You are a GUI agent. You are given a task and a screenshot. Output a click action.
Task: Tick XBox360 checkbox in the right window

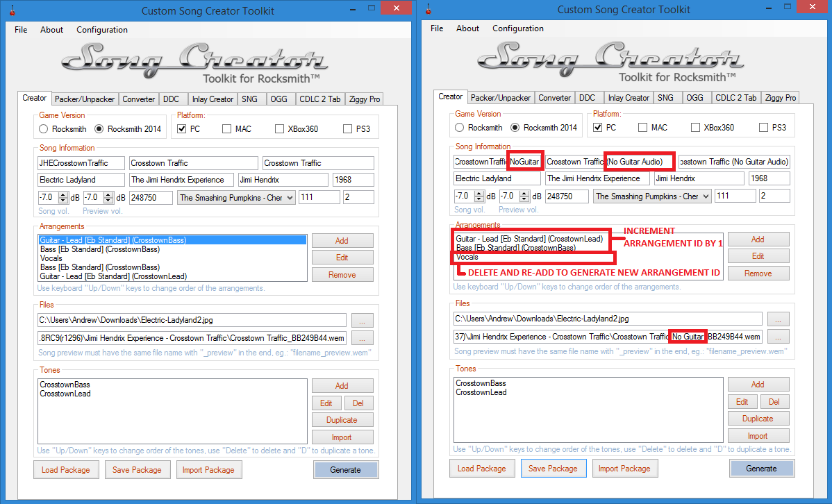click(696, 128)
